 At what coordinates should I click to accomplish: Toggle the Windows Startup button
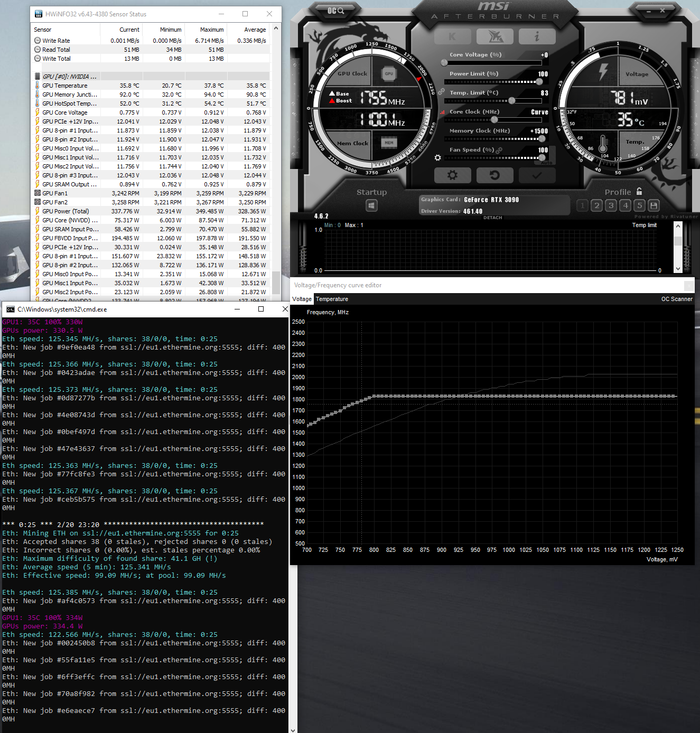pyautogui.click(x=371, y=205)
